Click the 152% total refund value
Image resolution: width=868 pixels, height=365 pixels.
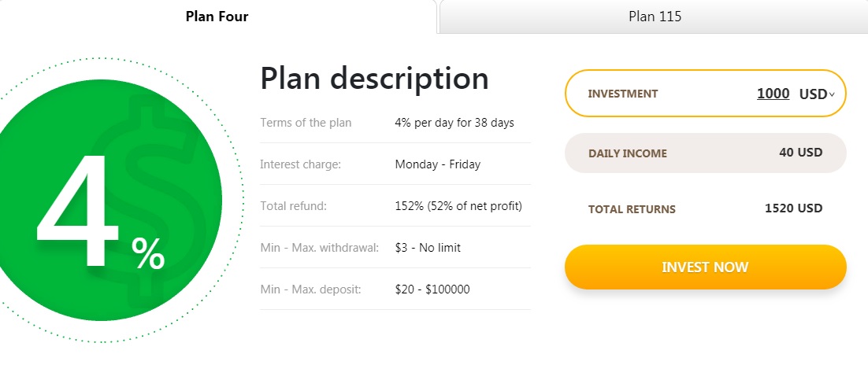click(x=458, y=206)
